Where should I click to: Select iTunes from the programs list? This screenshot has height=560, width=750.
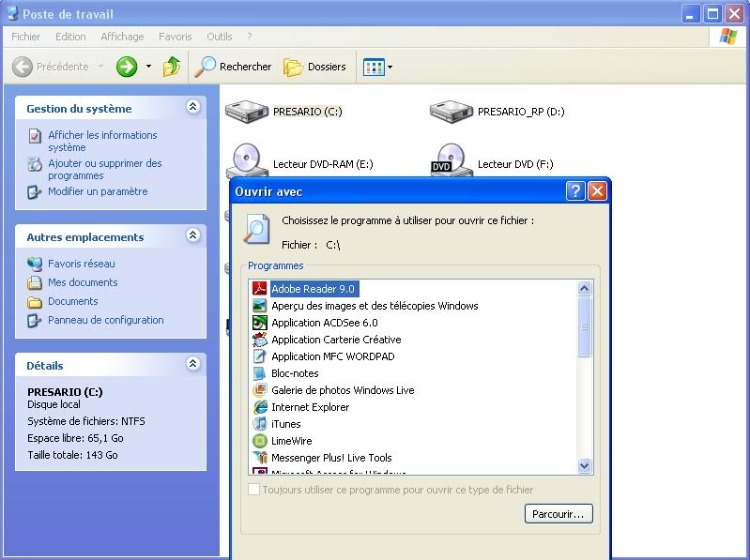click(x=285, y=424)
